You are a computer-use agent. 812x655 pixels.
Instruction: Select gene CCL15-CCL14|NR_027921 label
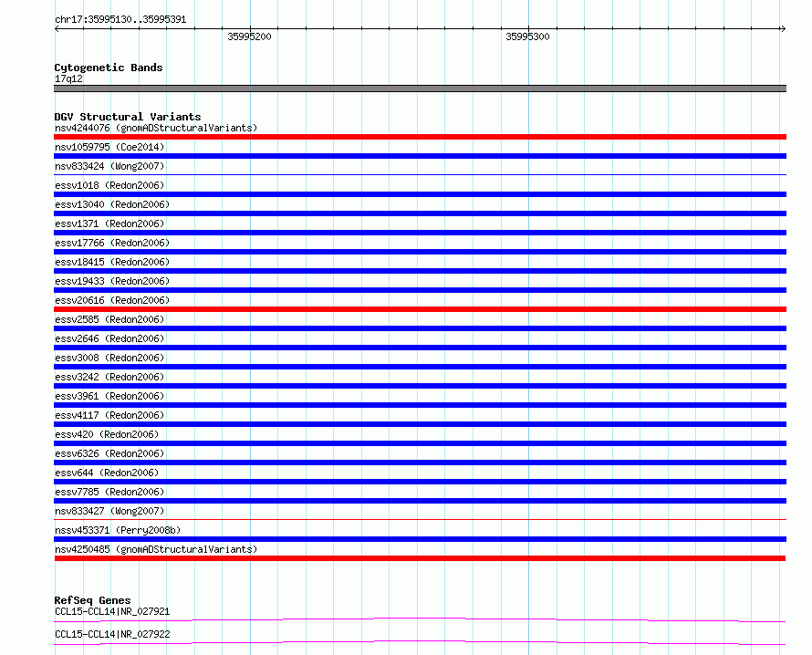point(112,611)
